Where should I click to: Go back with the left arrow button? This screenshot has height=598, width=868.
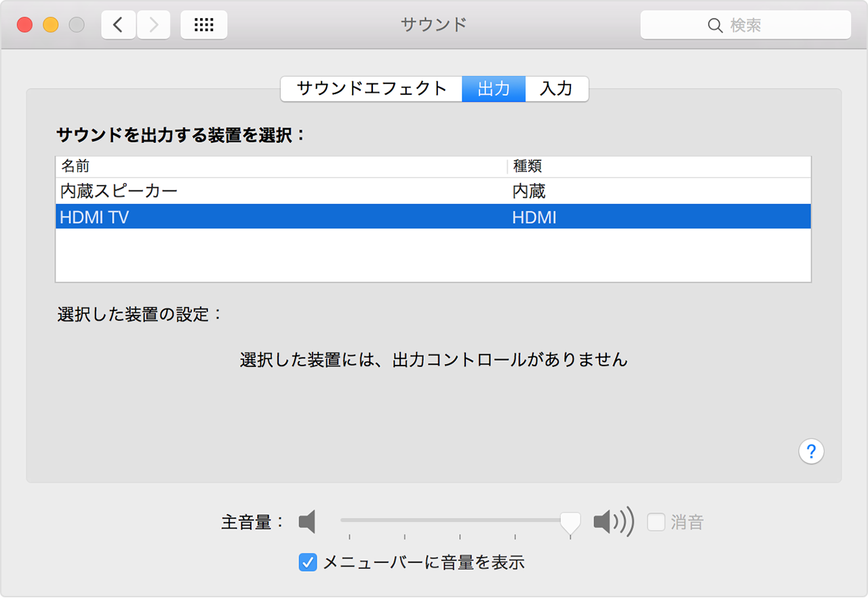tap(119, 25)
